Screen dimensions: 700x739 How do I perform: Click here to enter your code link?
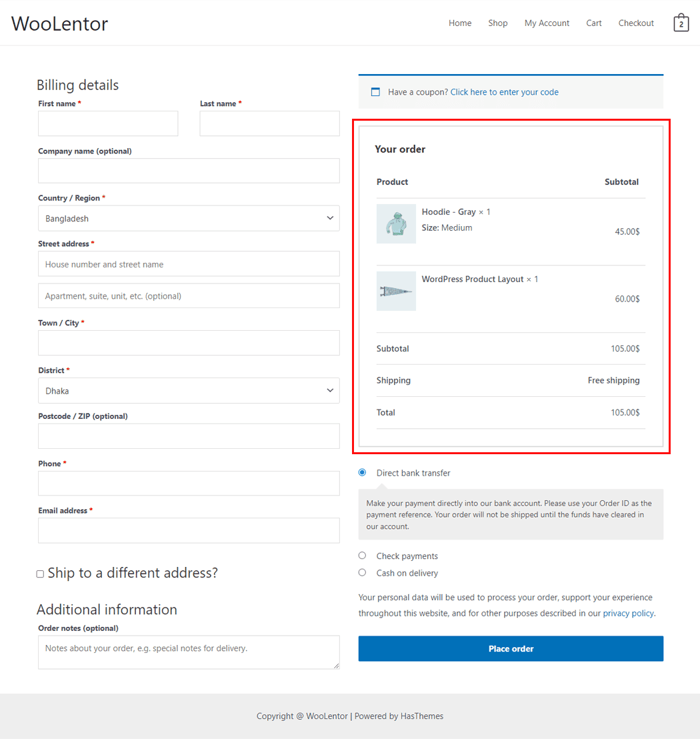(504, 92)
